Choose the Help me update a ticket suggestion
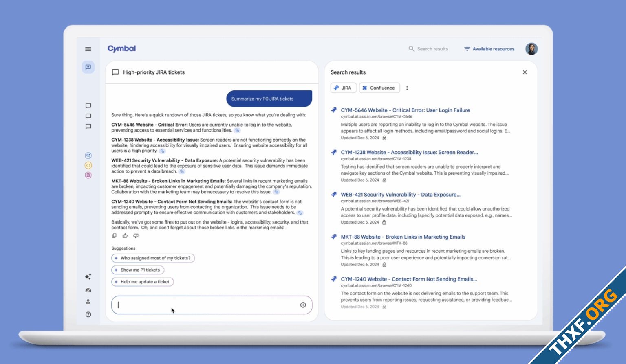The image size is (626, 364). point(143,282)
